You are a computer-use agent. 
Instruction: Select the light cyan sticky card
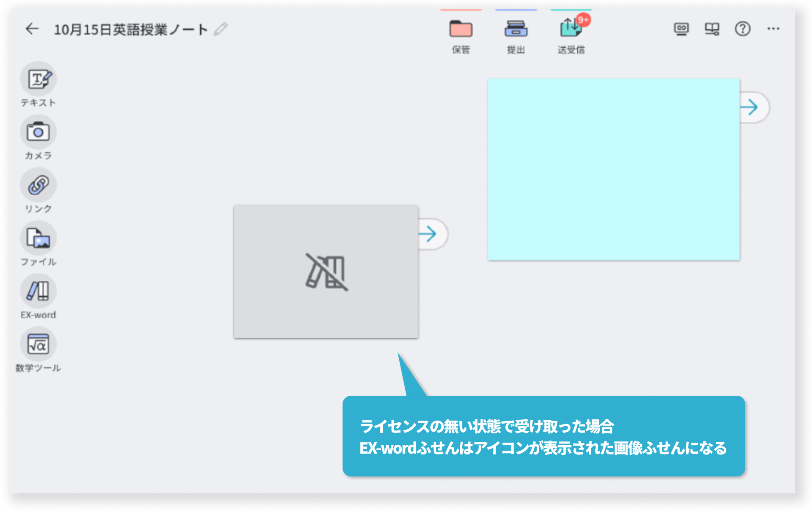pos(614,170)
